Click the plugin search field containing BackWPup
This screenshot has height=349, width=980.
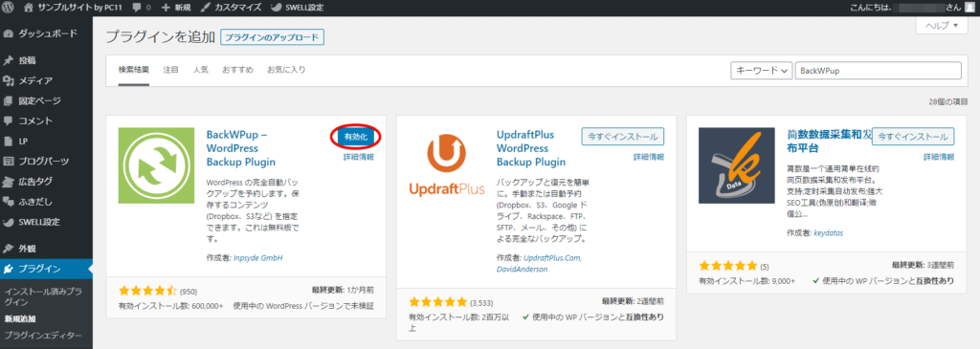click(879, 71)
